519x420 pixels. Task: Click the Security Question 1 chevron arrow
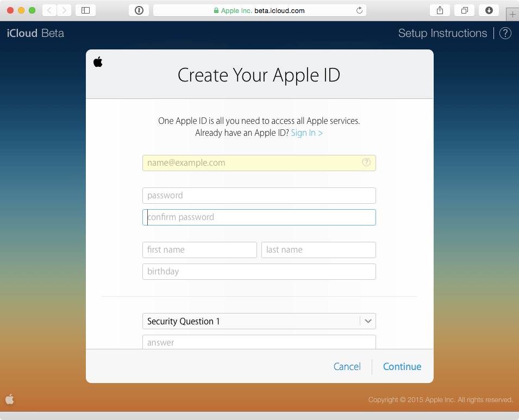368,321
